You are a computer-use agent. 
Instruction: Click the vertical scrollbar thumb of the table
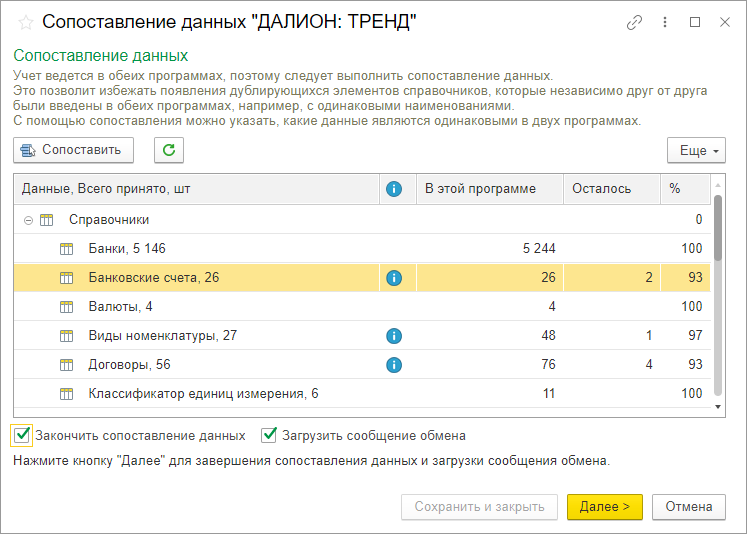718,228
